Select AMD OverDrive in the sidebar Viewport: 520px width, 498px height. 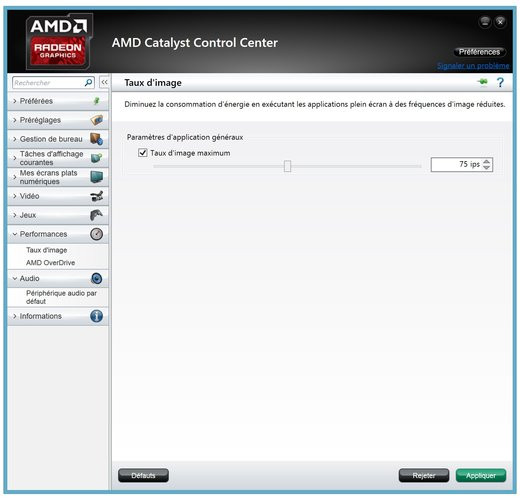point(50,263)
